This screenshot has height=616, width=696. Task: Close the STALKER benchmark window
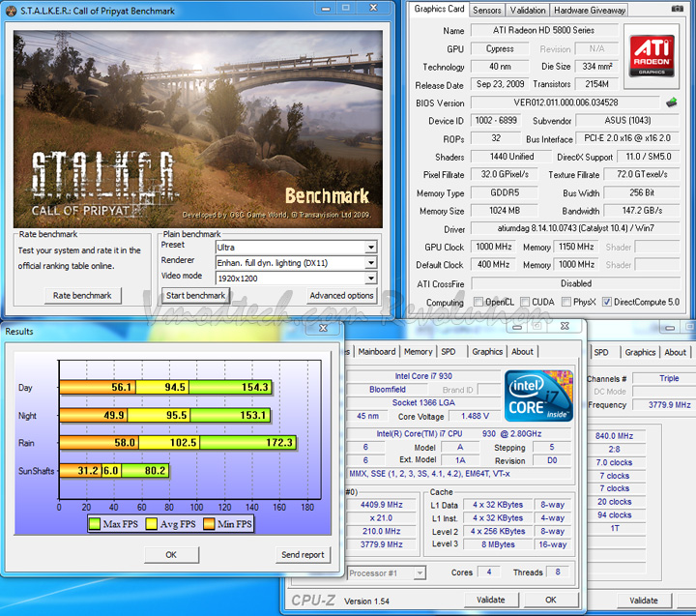[374, 8]
